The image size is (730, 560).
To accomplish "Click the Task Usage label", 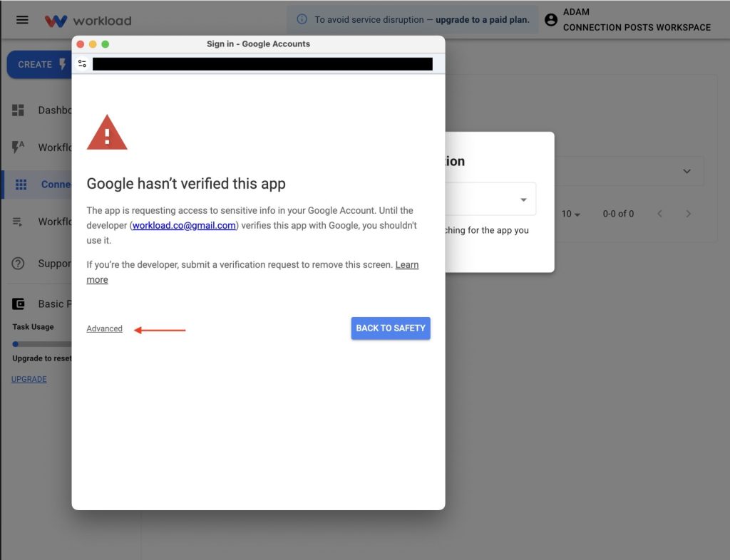I will [x=33, y=327].
